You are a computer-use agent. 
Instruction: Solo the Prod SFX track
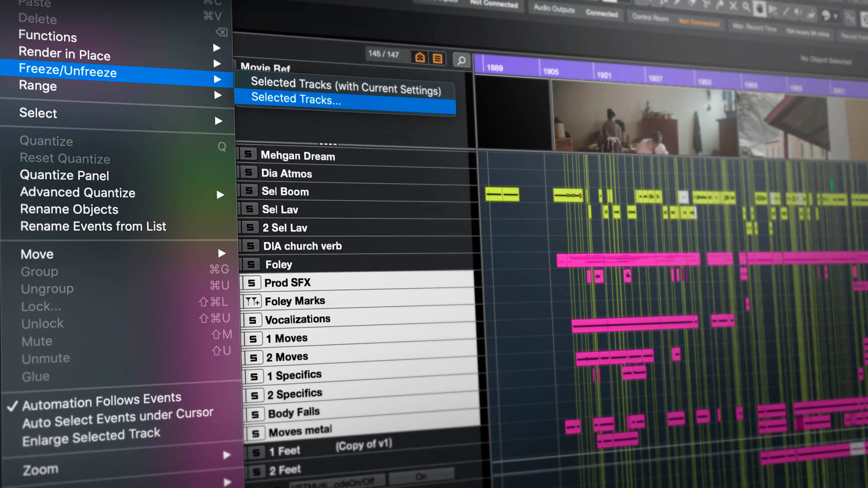coord(251,283)
